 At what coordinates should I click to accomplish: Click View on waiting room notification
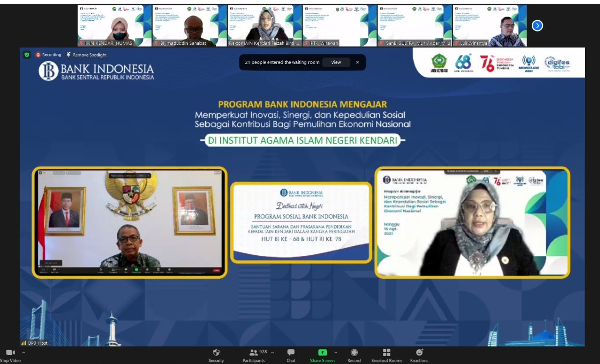(x=336, y=62)
